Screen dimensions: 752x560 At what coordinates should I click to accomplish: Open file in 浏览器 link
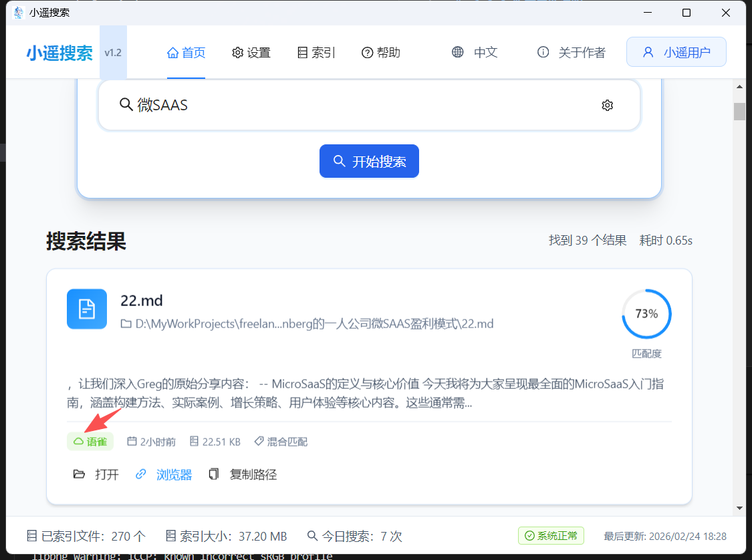(164, 474)
